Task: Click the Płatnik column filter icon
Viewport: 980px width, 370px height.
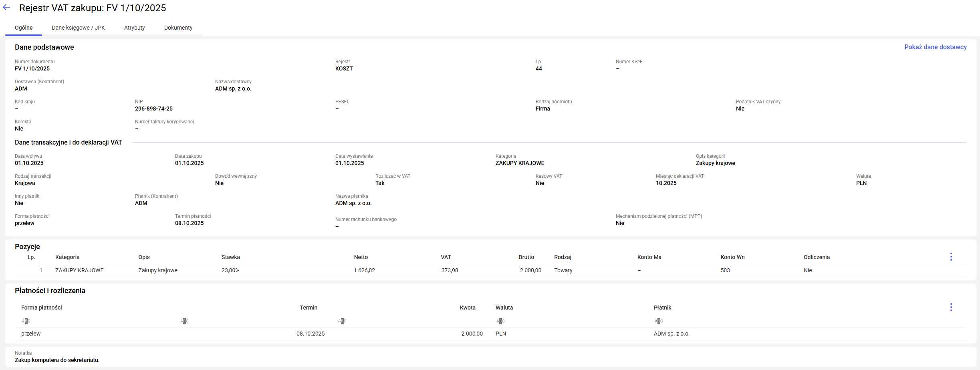Action: pos(659,321)
